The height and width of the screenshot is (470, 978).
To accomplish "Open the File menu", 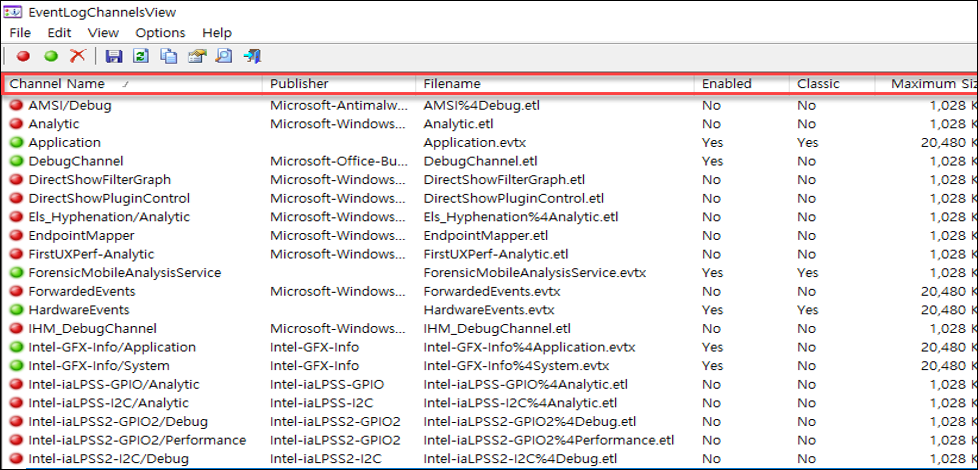I will pyautogui.click(x=20, y=33).
